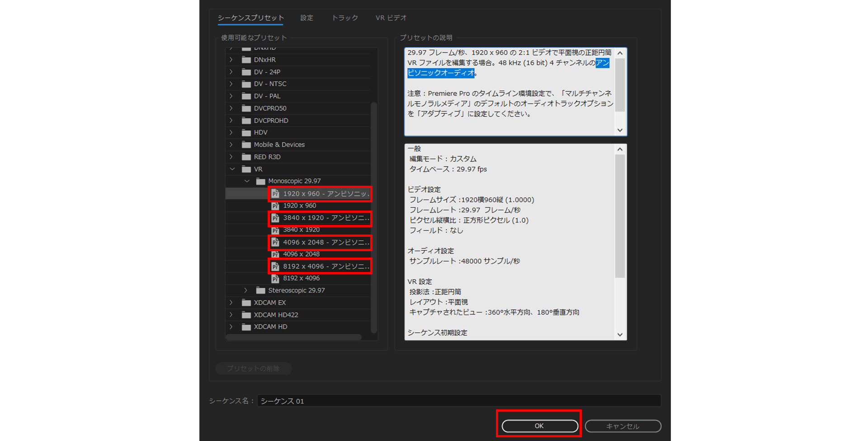The width and height of the screenshot is (868, 441).
Task: Collapse the Monoscopic 29.97 subfolder
Action: pos(247,181)
